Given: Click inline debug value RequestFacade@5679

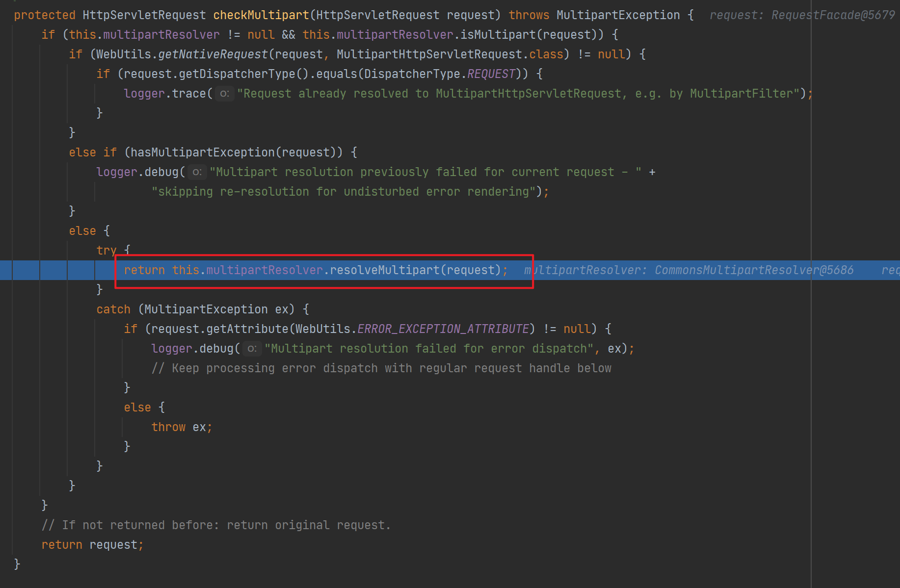Looking at the screenshot, I should (833, 15).
